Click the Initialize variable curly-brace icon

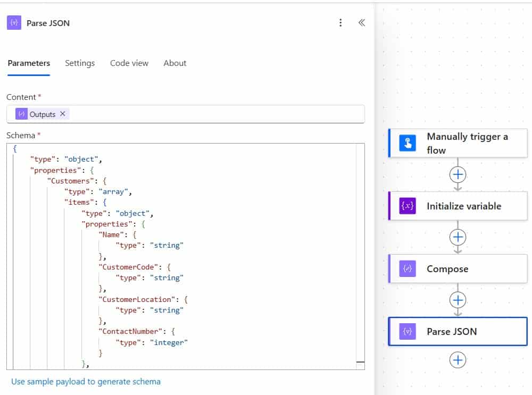point(408,206)
